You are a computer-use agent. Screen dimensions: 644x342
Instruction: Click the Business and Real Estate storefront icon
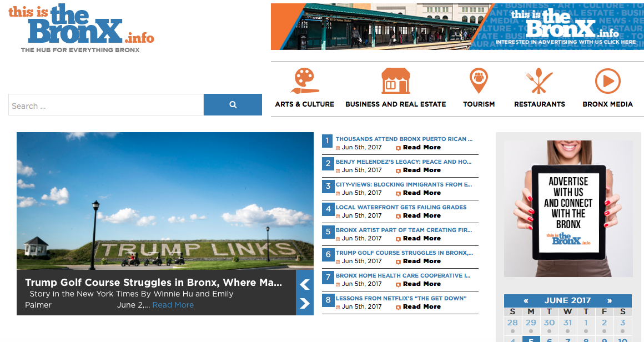(x=395, y=81)
